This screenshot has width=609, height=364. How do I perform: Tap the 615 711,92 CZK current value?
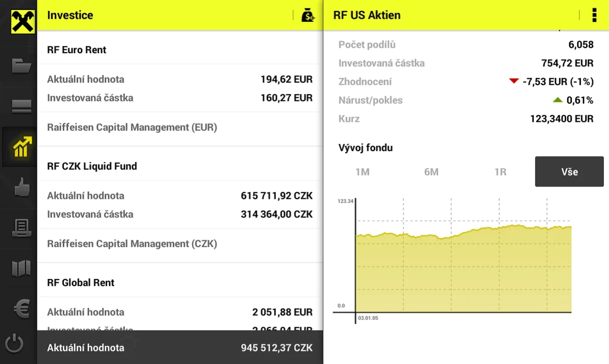coord(276,196)
